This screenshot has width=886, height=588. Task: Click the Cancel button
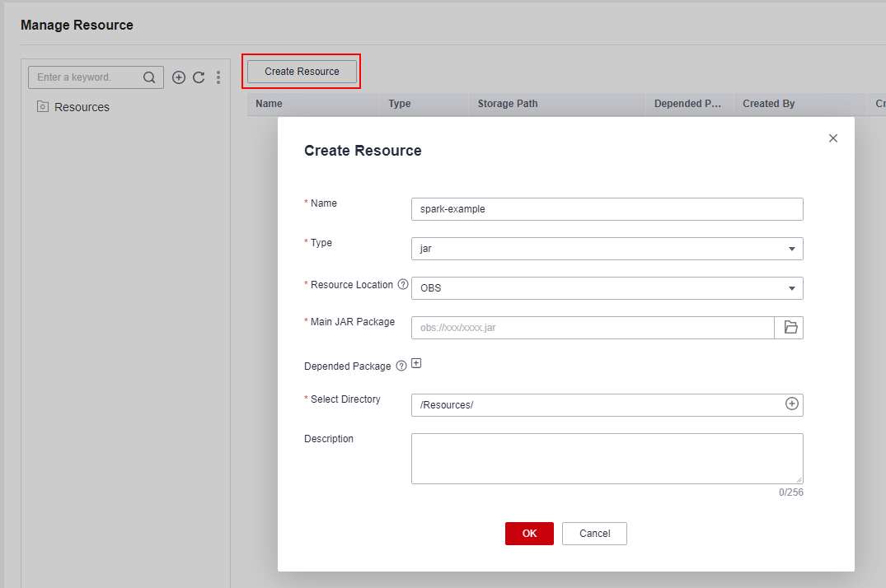594,534
